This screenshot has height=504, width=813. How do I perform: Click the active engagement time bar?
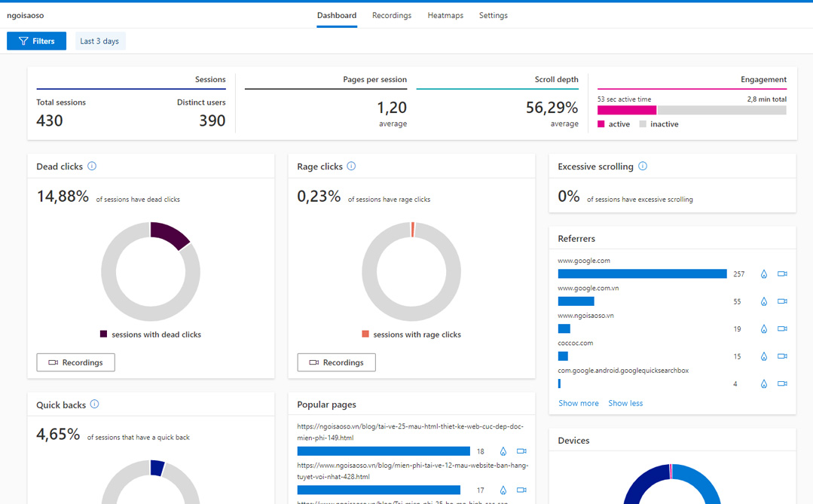click(x=626, y=110)
